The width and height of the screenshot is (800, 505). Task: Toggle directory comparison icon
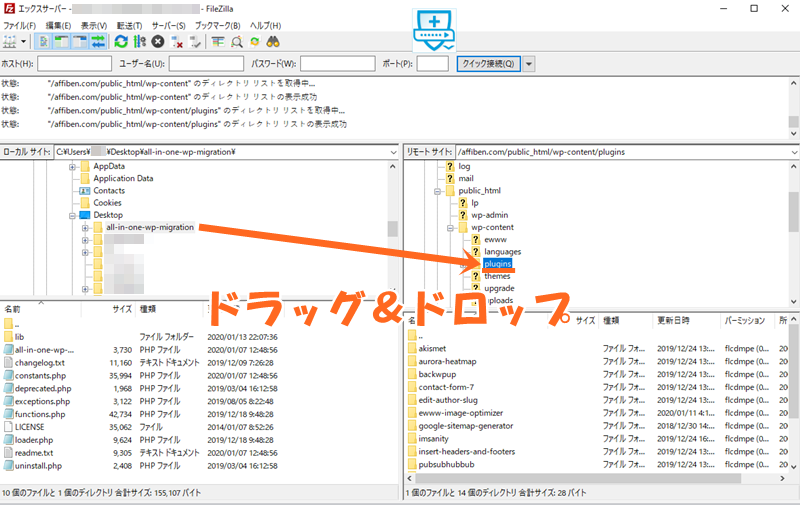236,42
